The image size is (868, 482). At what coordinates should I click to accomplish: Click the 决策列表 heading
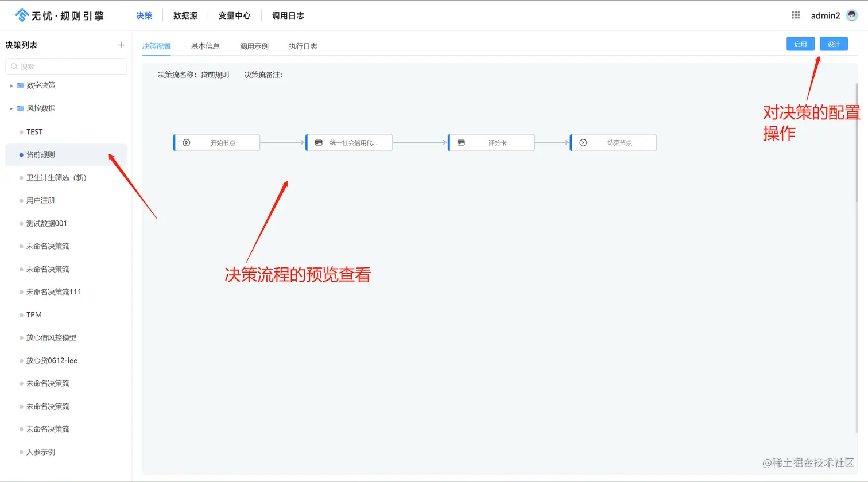click(21, 45)
